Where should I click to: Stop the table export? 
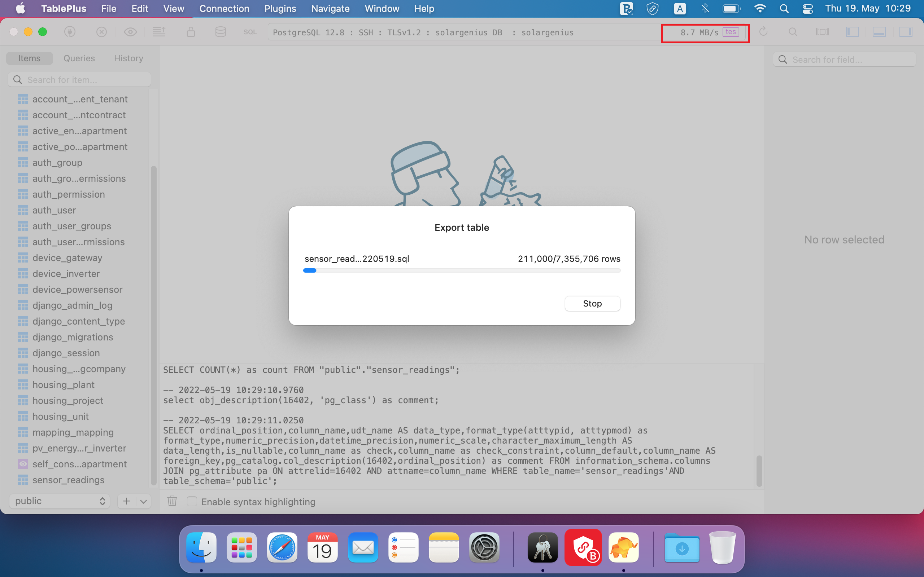point(592,303)
